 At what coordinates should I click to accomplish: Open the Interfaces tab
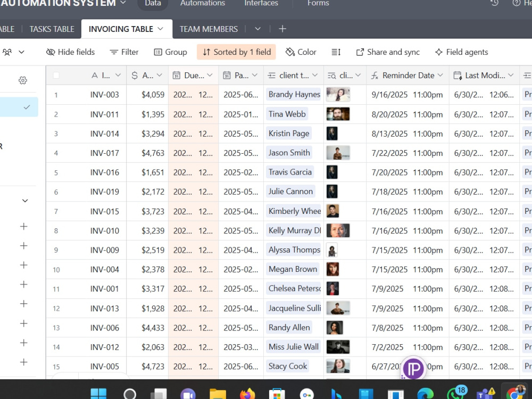coord(261,3)
